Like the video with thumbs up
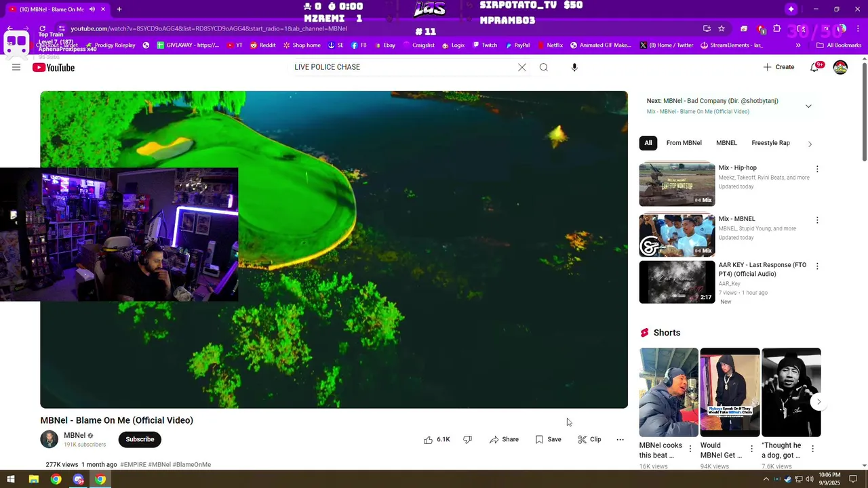868x488 pixels. click(437, 439)
